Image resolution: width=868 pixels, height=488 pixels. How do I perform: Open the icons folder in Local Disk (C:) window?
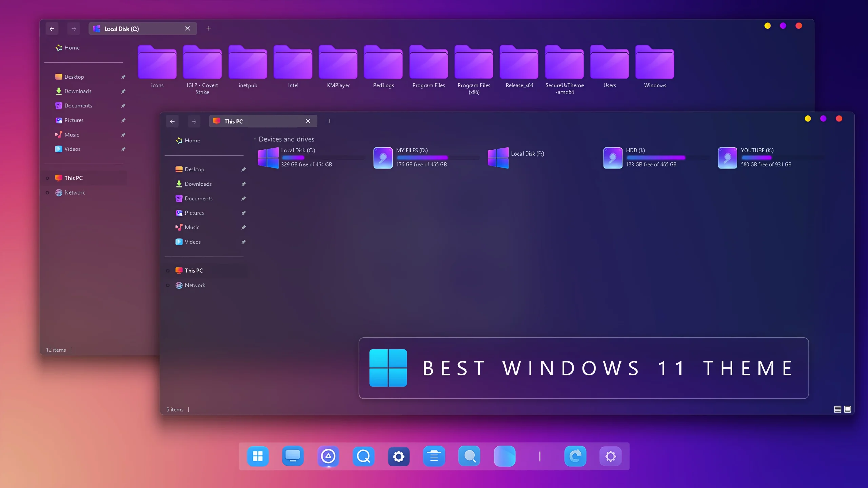(x=157, y=67)
